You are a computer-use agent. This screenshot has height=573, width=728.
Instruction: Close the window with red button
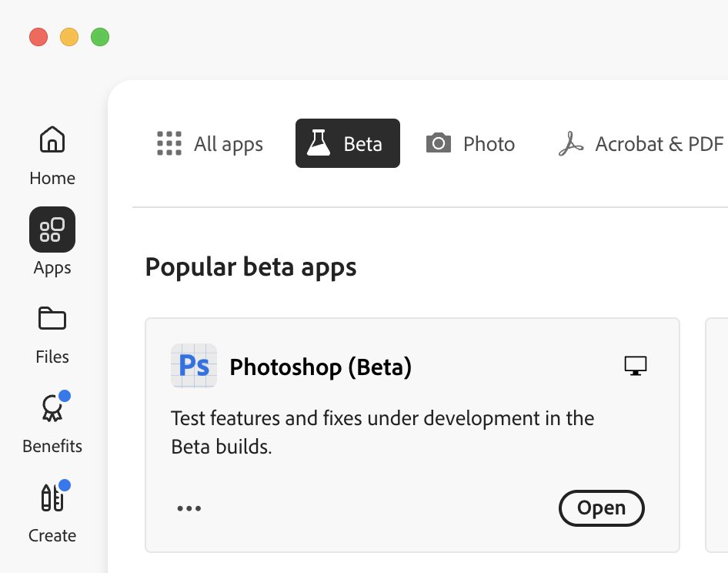click(x=38, y=37)
